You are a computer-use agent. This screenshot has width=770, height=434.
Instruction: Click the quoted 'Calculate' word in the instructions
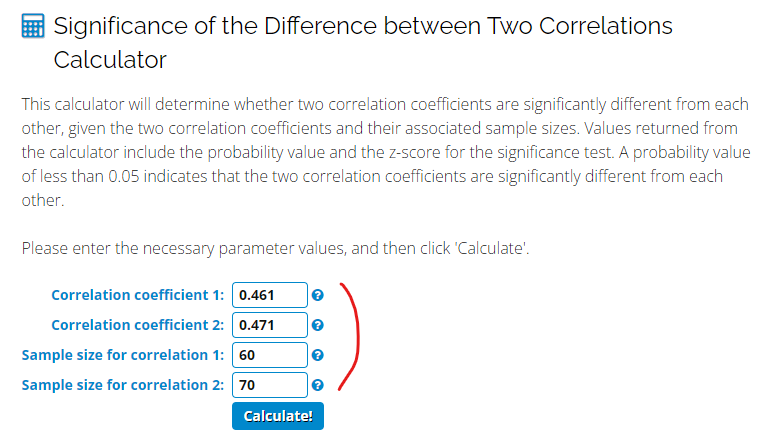point(490,248)
